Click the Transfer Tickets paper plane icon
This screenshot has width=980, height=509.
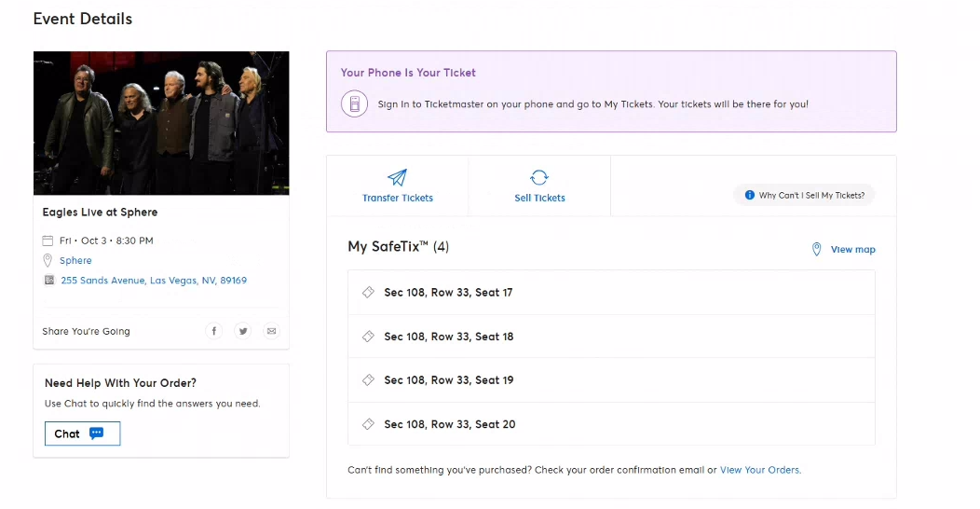[x=397, y=177]
